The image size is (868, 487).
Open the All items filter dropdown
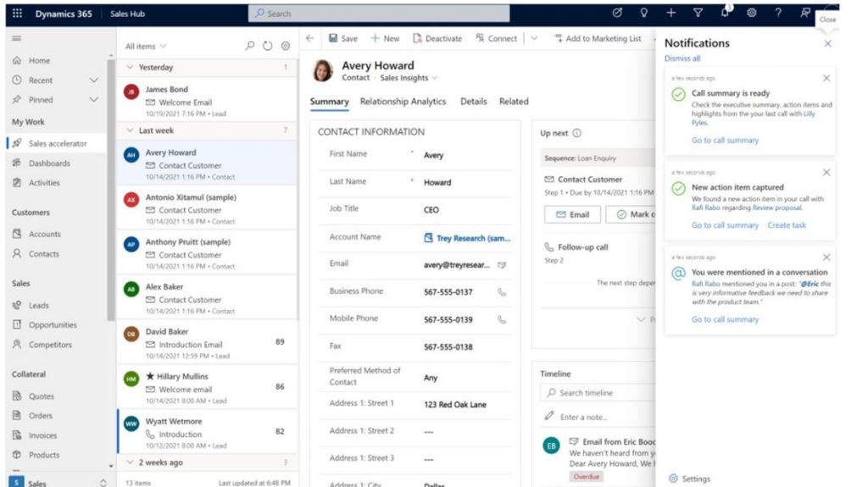146,46
